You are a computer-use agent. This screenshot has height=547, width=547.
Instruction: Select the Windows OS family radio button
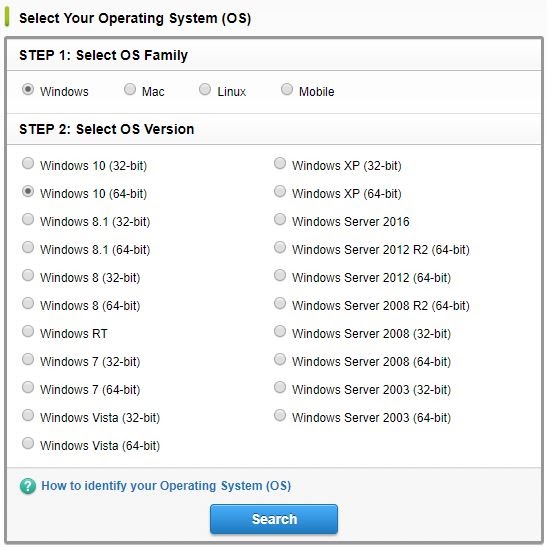click(28, 89)
